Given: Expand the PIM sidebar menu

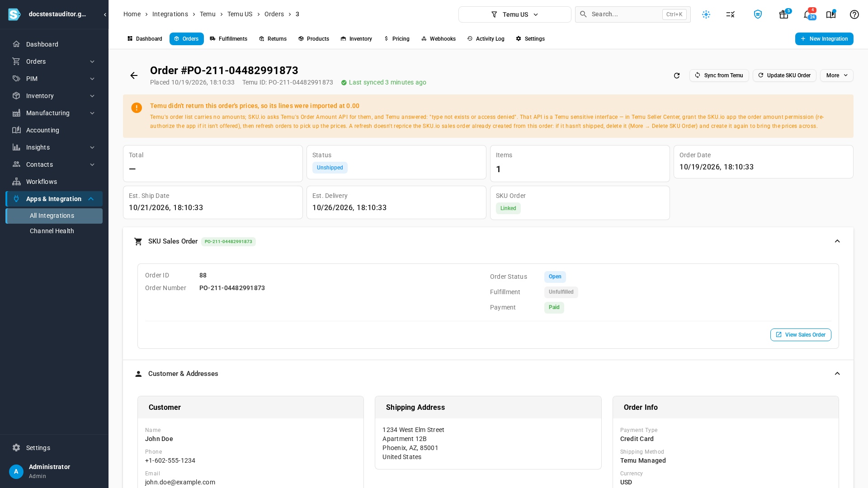Looking at the screenshot, I should click(x=54, y=79).
